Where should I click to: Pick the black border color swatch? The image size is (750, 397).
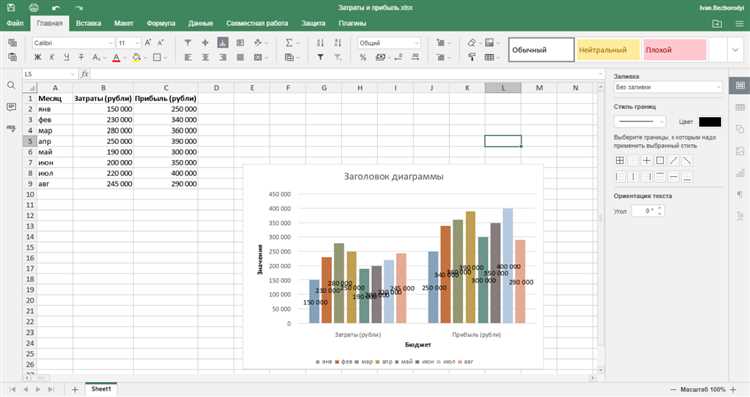click(x=710, y=121)
